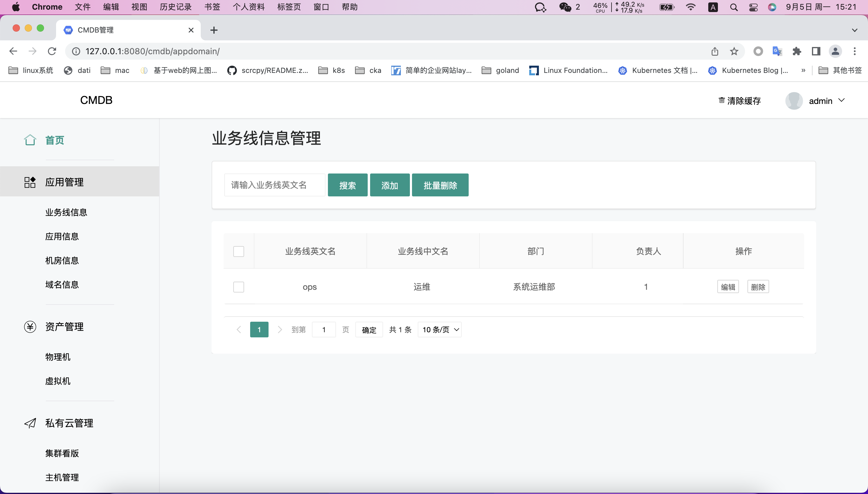This screenshot has width=868, height=494.
Task: Click the 批量删除 button
Action: click(x=440, y=185)
